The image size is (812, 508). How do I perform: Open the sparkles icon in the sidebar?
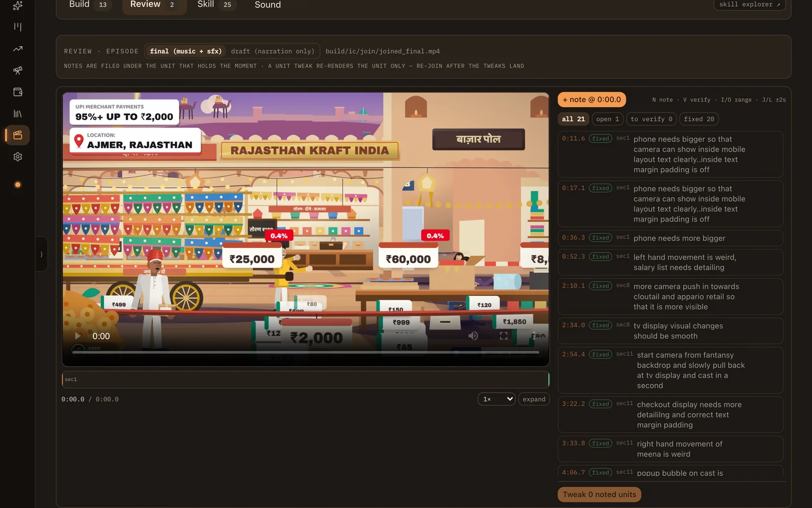click(18, 6)
